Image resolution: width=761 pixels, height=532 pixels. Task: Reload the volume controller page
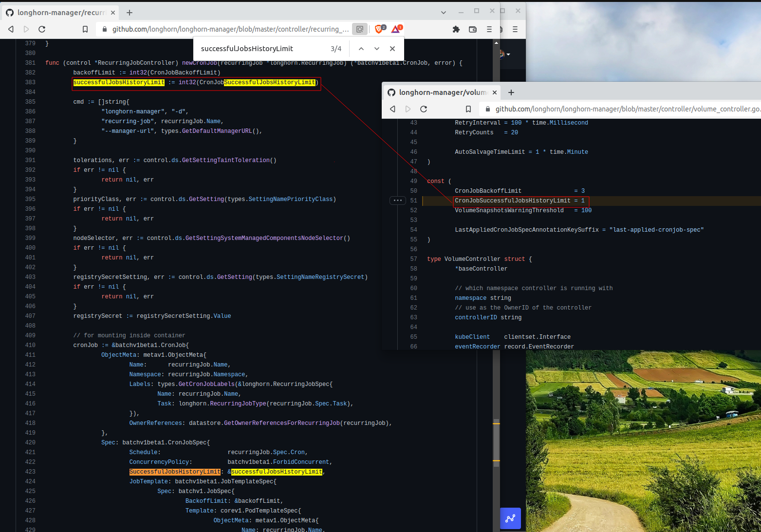pos(424,109)
